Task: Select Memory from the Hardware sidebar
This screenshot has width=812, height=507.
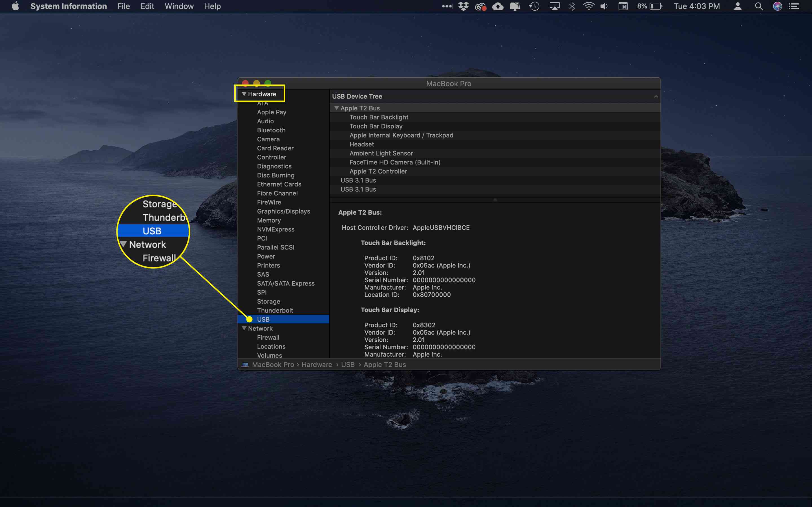Action: tap(268, 220)
